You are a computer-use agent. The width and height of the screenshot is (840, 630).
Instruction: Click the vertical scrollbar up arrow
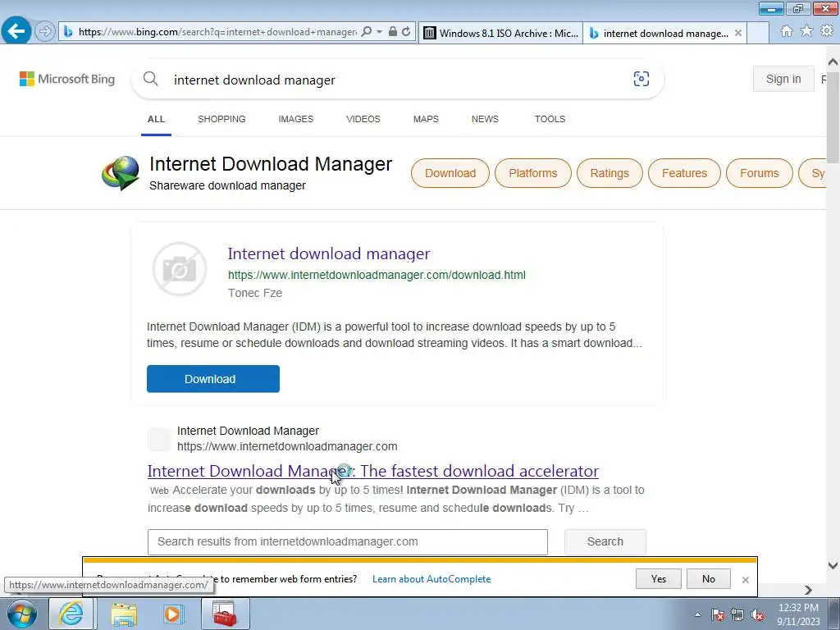coord(833,62)
